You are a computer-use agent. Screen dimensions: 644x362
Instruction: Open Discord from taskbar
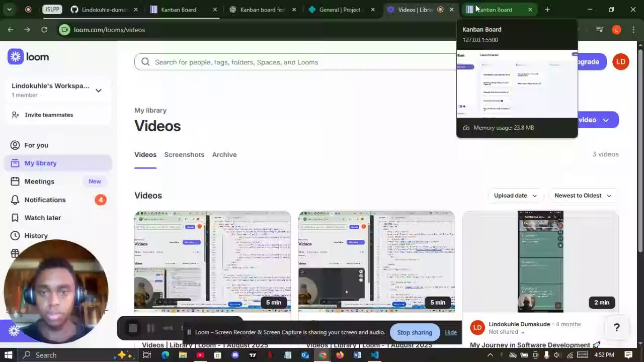point(235,355)
